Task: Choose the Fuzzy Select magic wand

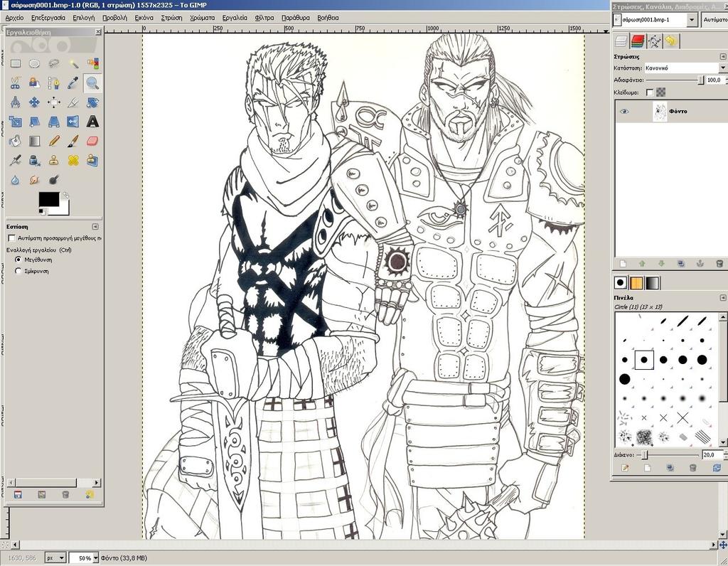Action: pyautogui.click(x=73, y=63)
